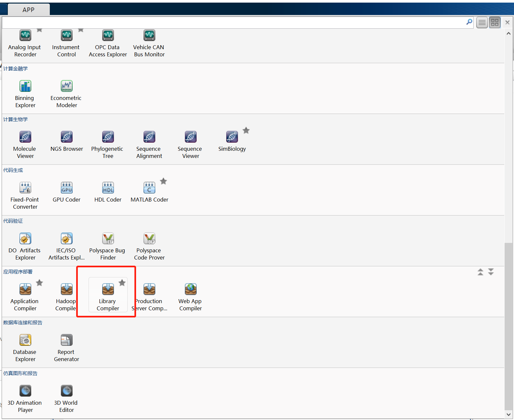Click scrollbar down arrow
This screenshot has width=514, height=420.
(508, 414)
